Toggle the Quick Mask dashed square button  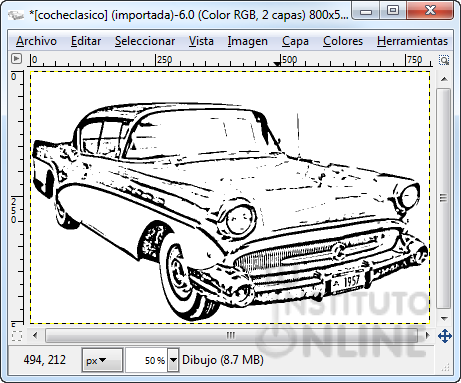tap(17, 335)
